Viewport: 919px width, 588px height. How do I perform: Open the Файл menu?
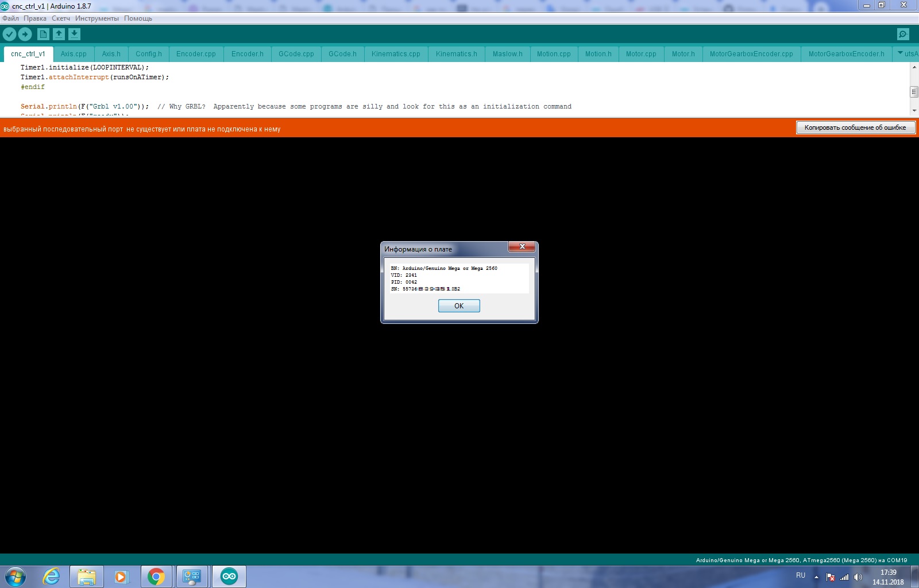click(10, 18)
